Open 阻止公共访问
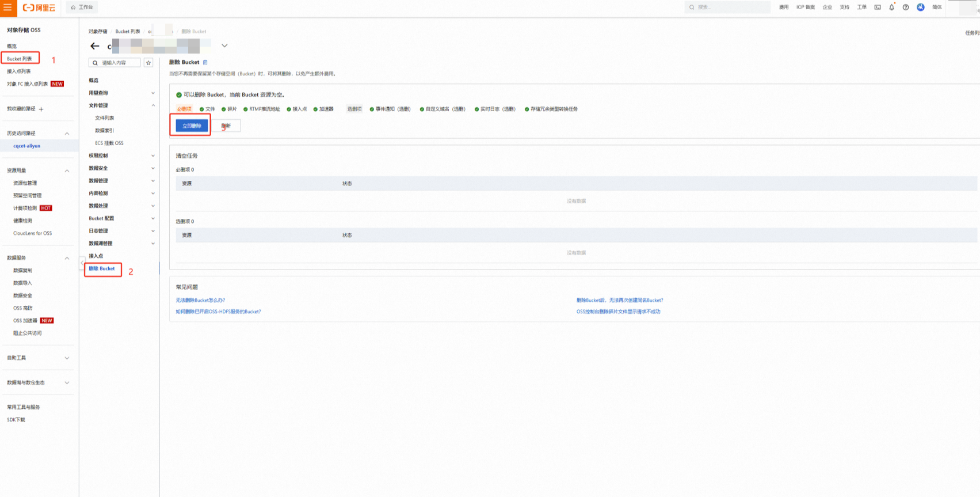 click(28, 333)
